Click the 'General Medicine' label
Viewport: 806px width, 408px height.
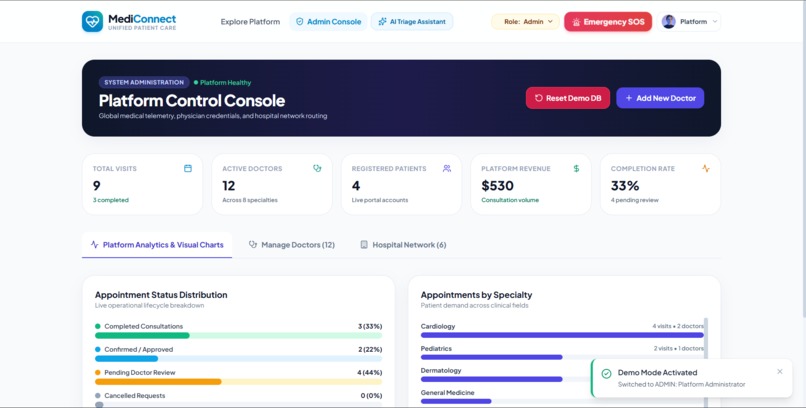tap(447, 393)
